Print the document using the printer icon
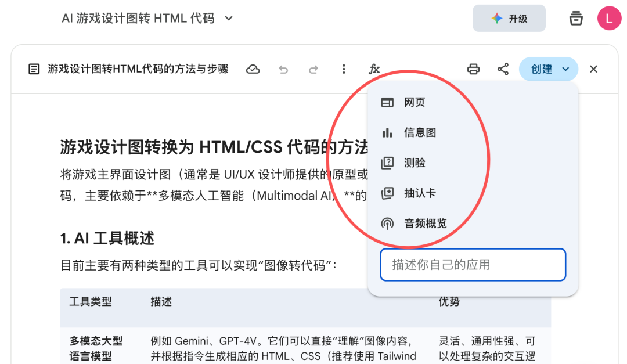Image resolution: width=627 pixels, height=364 pixels. coord(473,69)
